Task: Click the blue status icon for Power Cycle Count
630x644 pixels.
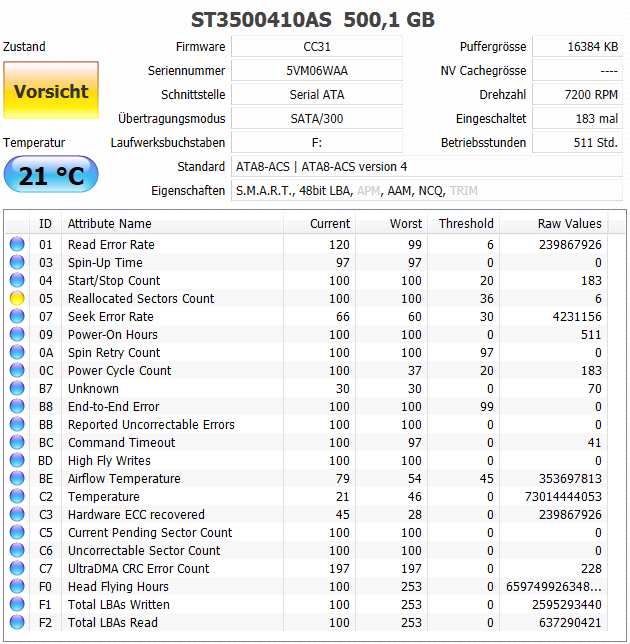Action: [17, 370]
